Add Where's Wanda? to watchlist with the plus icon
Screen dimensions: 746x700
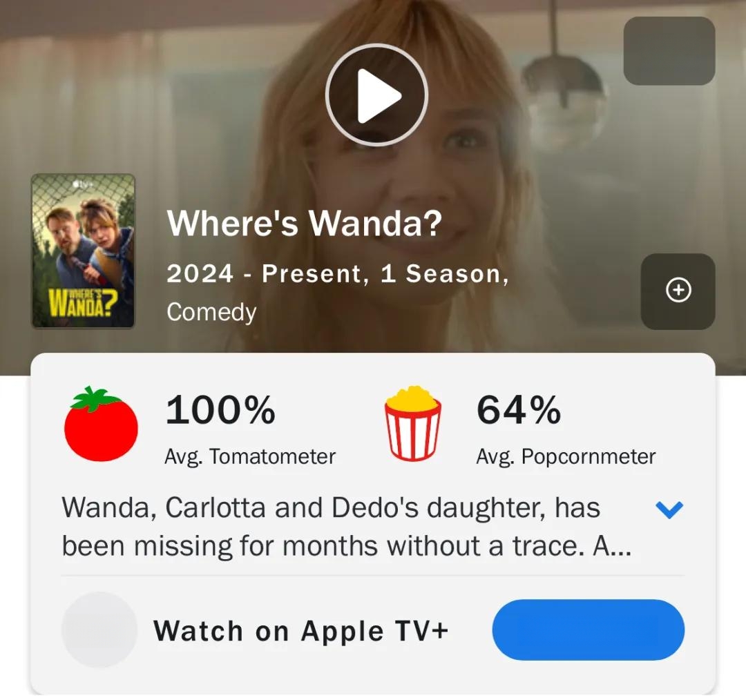(678, 291)
